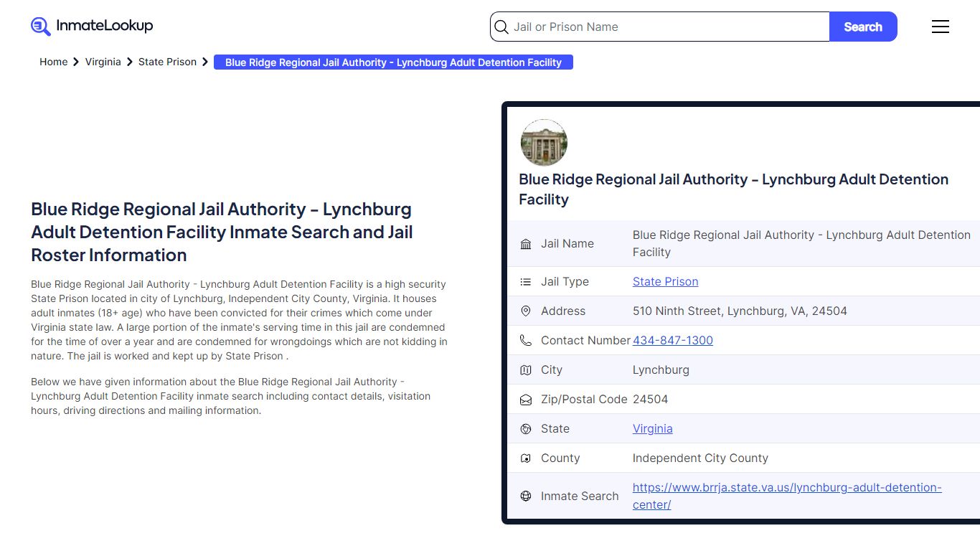Screen dimensions: 980x551
Task: Click the State label
Action: (x=555, y=429)
